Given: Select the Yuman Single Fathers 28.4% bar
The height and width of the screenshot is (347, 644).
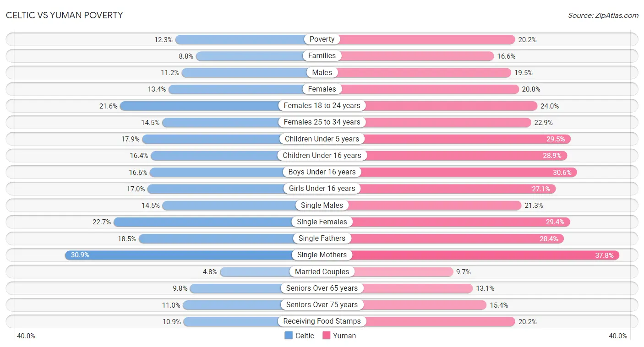Looking at the screenshot, I should coord(443,239).
